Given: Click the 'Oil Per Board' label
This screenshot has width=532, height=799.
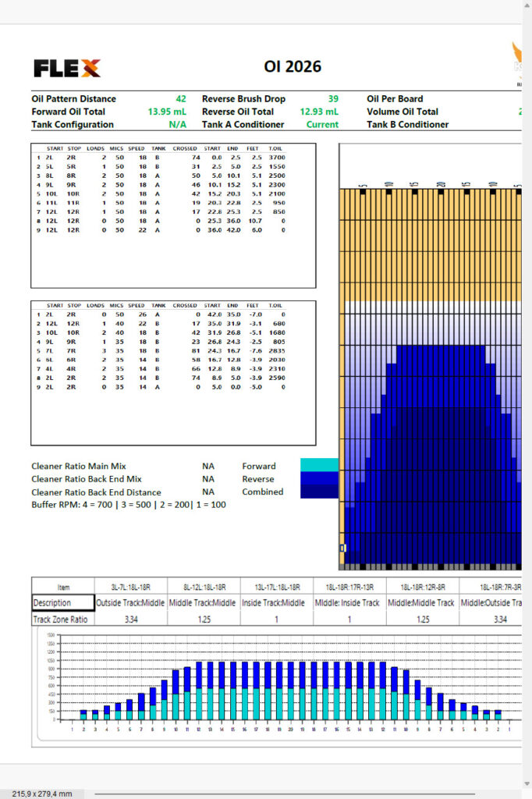Looking at the screenshot, I should tap(395, 99).
